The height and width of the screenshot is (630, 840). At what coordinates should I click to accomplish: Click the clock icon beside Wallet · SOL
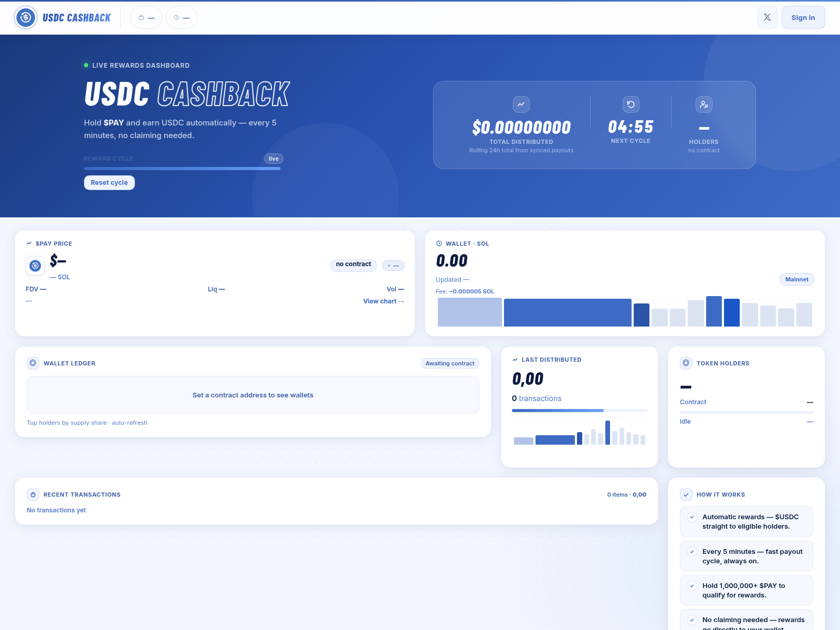(x=439, y=243)
